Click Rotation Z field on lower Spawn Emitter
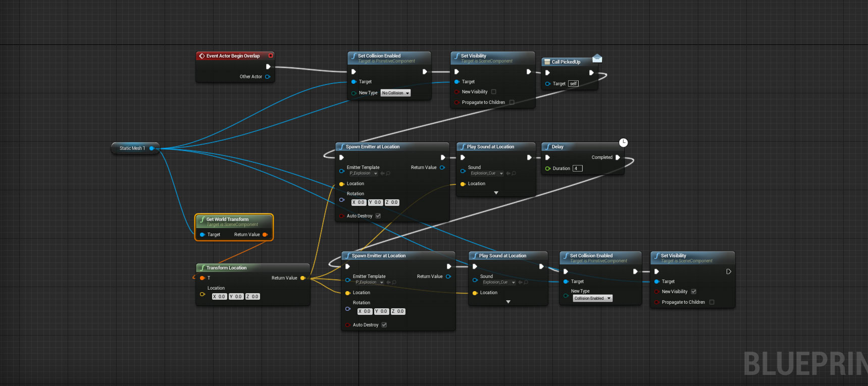The image size is (868, 386). point(398,311)
